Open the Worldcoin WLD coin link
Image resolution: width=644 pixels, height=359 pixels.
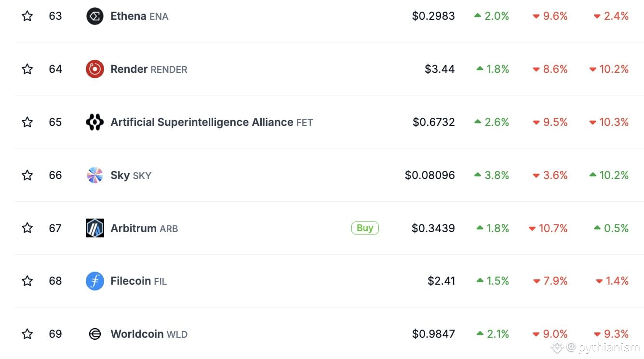pyautogui.click(x=149, y=334)
